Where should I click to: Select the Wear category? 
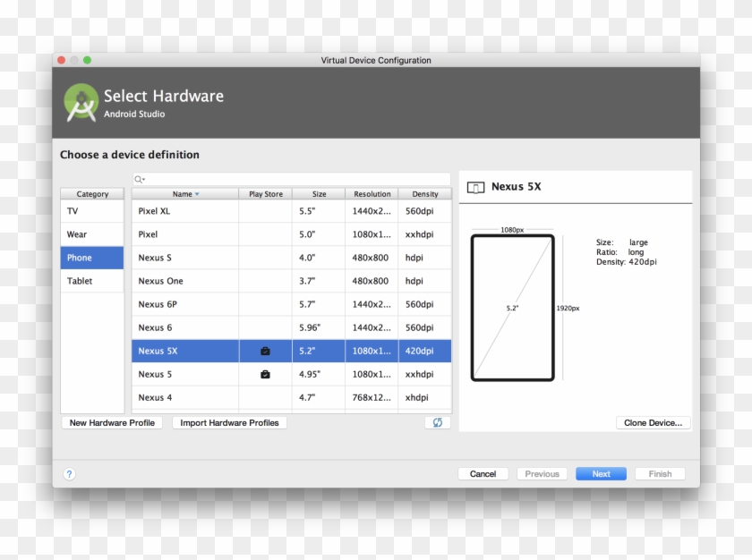(92, 234)
